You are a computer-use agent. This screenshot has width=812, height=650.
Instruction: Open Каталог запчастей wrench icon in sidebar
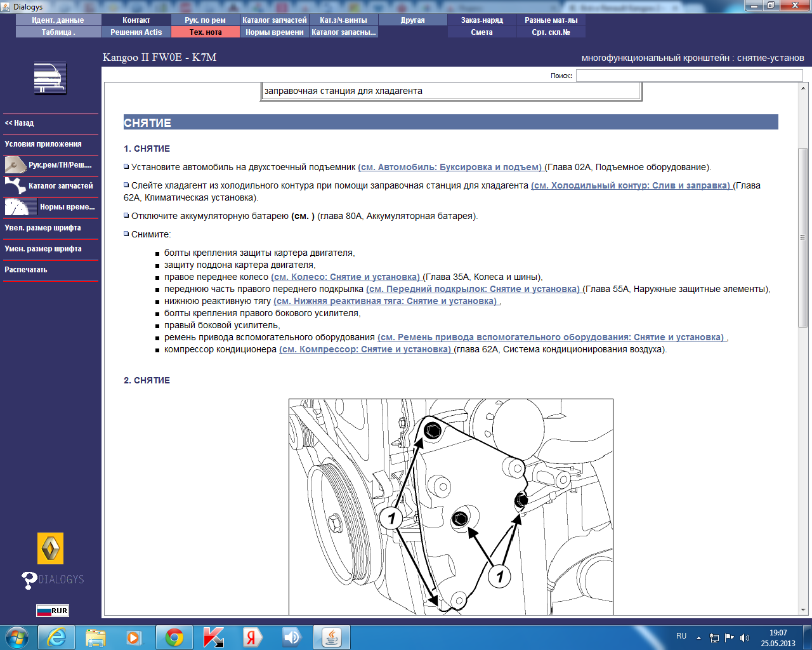pos(15,186)
